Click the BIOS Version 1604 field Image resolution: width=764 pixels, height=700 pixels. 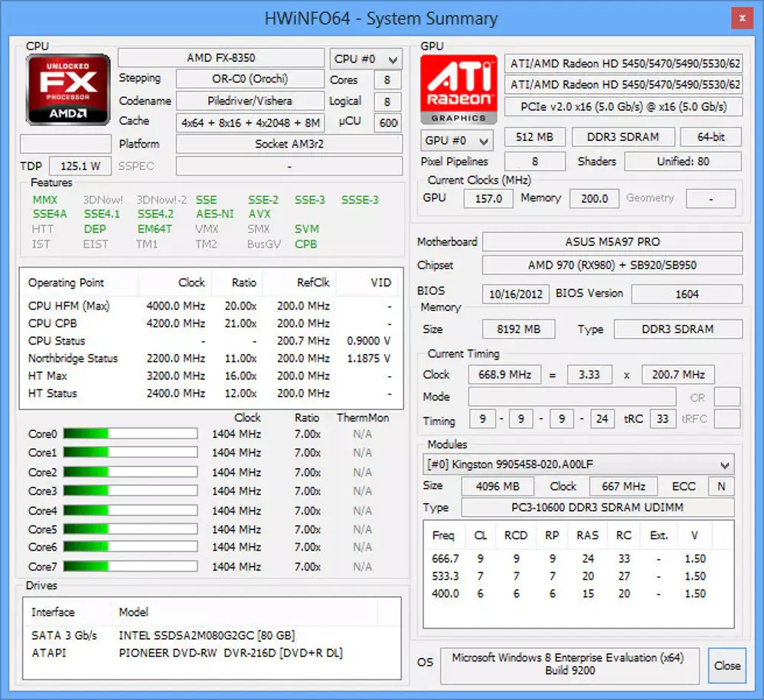tap(687, 294)
